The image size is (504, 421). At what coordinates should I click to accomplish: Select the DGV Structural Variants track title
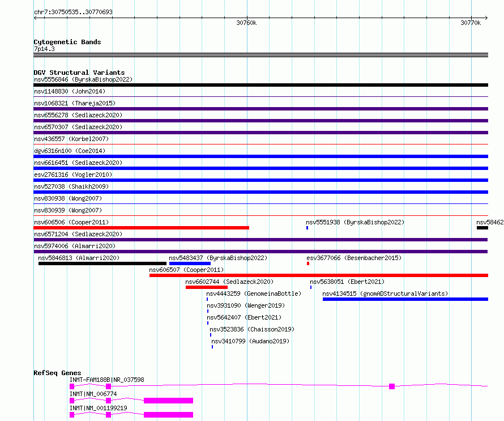point(79,73)
